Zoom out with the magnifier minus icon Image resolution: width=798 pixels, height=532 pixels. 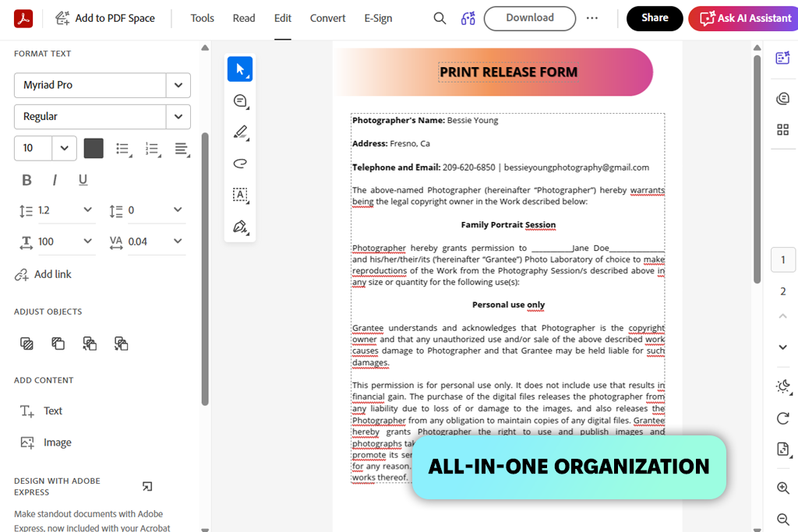pos(782,520)
